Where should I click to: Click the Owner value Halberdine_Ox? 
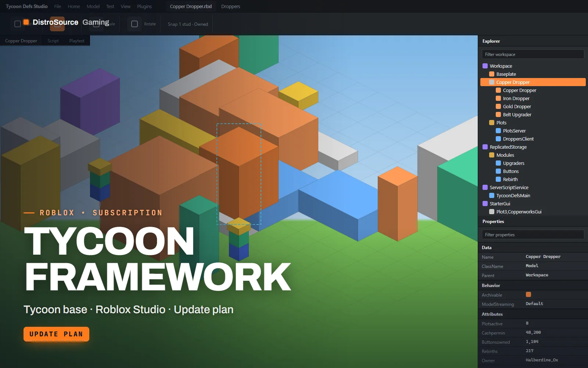click(542, 360)
